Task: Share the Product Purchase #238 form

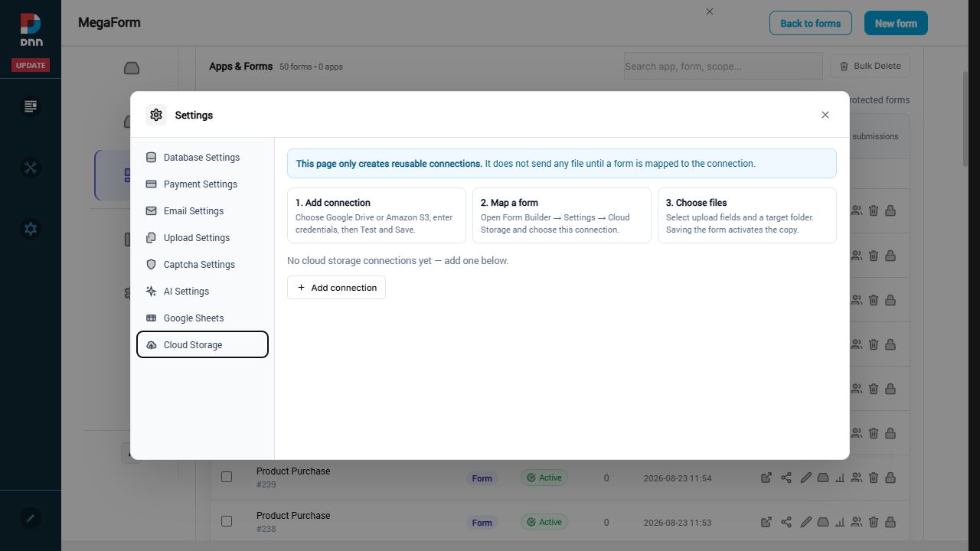Action: click(786, 522)
